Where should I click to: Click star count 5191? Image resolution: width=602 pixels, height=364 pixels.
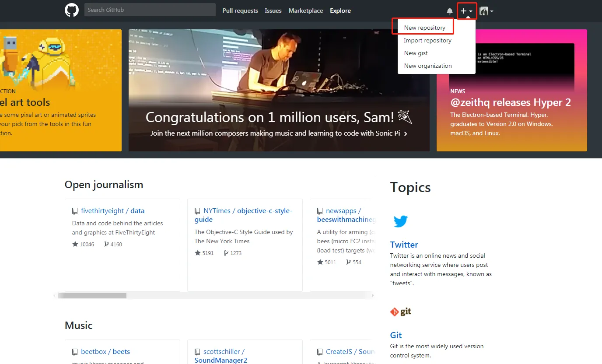pos(204,253)
